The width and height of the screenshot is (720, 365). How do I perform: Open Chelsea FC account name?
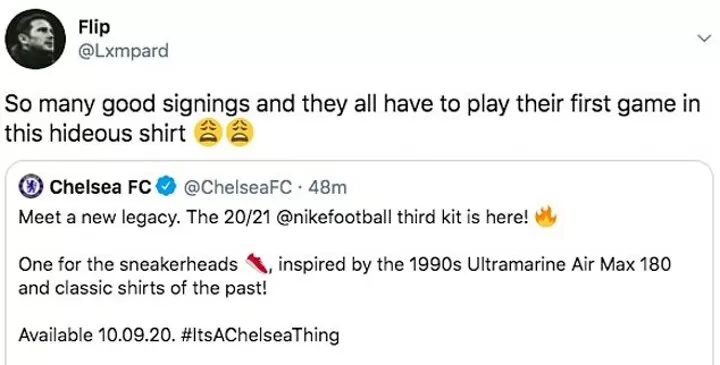click(101, 187)
